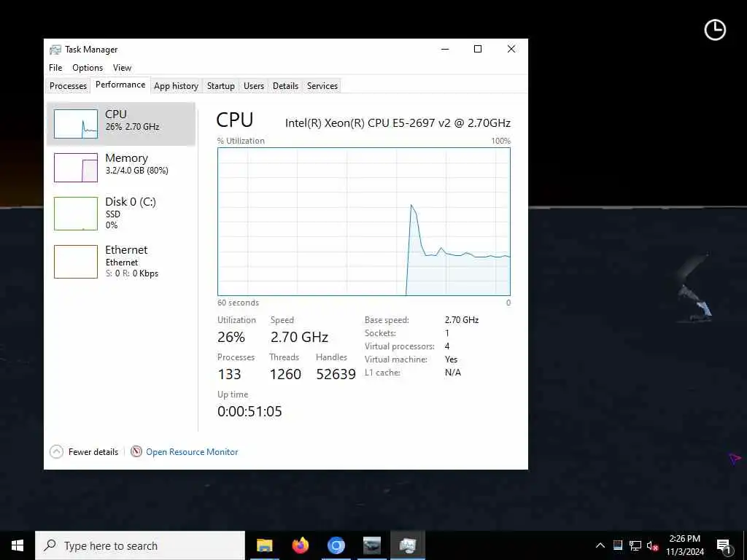Show hidden system tray icons
This screenshot has width=747, height=560.
600,545
